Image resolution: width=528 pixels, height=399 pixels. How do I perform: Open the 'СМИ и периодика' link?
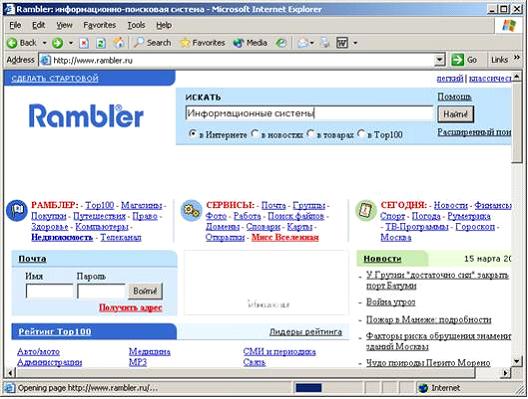coord(279,352)
